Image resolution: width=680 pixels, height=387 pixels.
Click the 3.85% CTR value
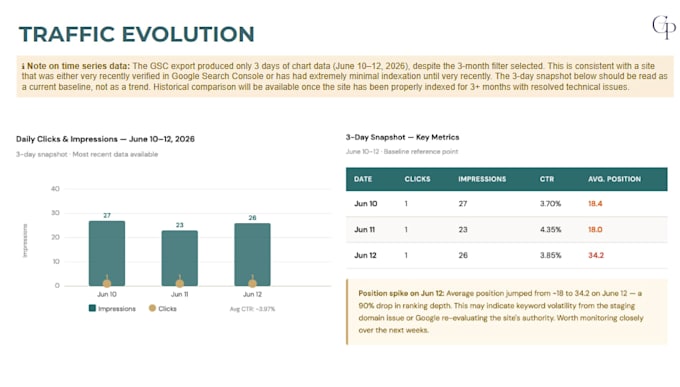click(550, 255)
